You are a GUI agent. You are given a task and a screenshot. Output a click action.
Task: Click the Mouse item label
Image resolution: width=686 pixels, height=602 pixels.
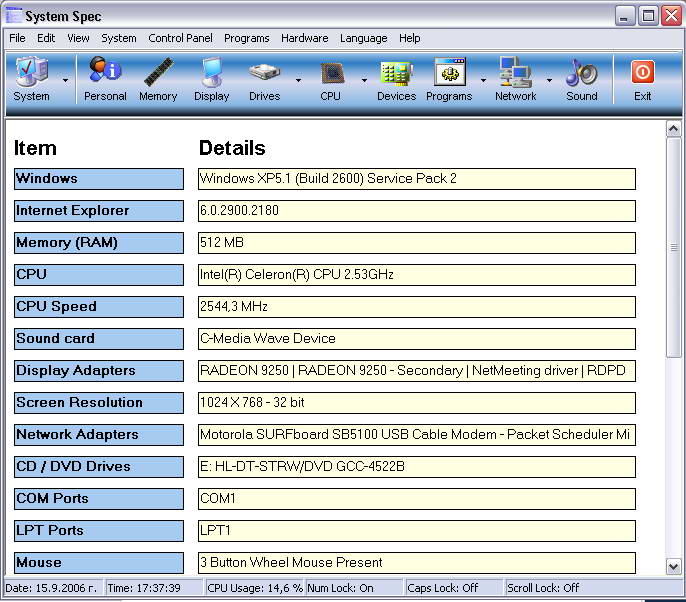[x=99, y=563]
